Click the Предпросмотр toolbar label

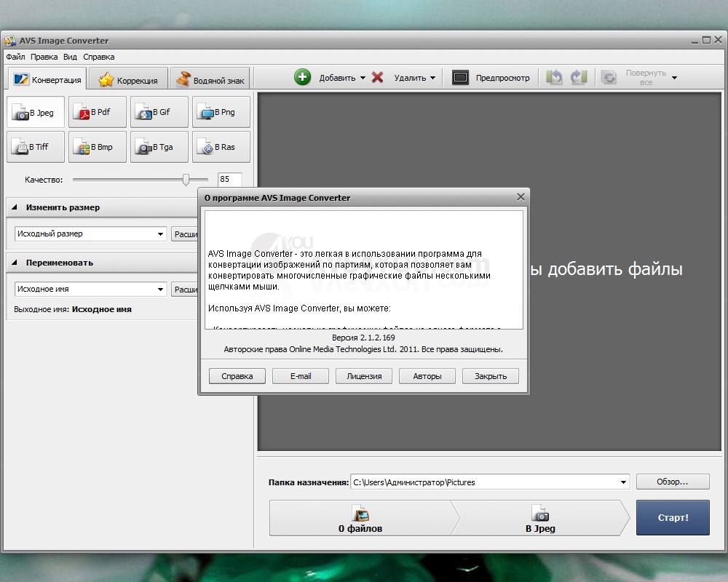[503, 78]
